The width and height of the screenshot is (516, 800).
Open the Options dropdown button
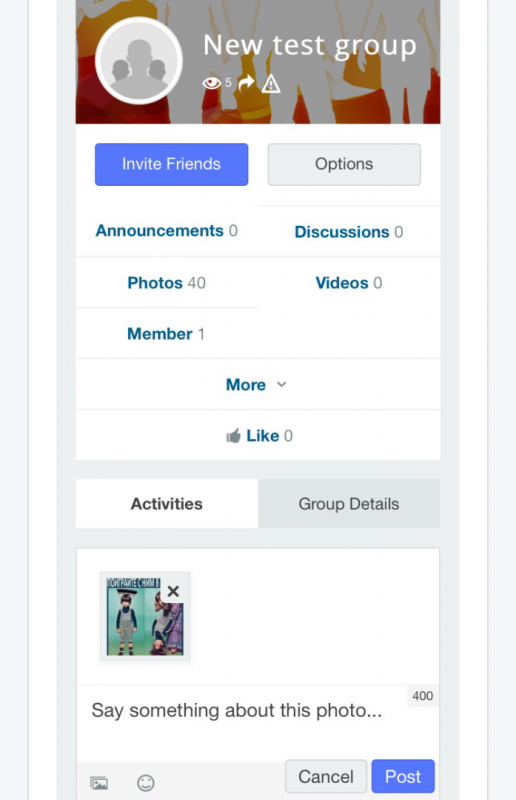(344, 164)
